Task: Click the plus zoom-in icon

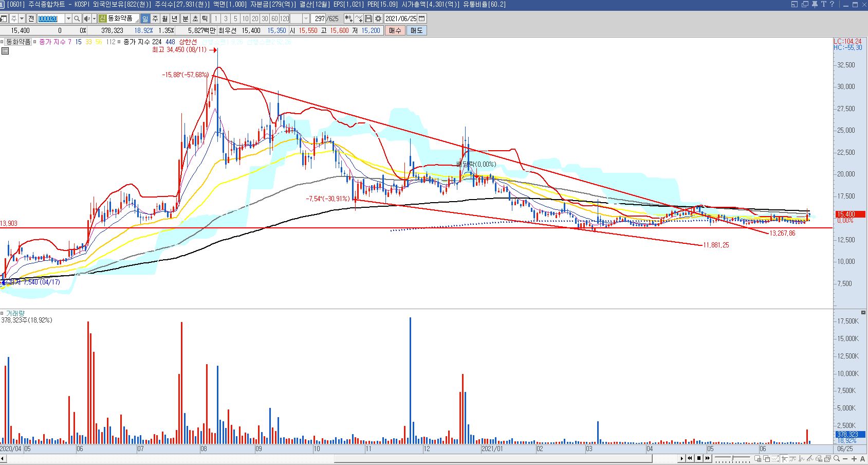Action: 854,458
